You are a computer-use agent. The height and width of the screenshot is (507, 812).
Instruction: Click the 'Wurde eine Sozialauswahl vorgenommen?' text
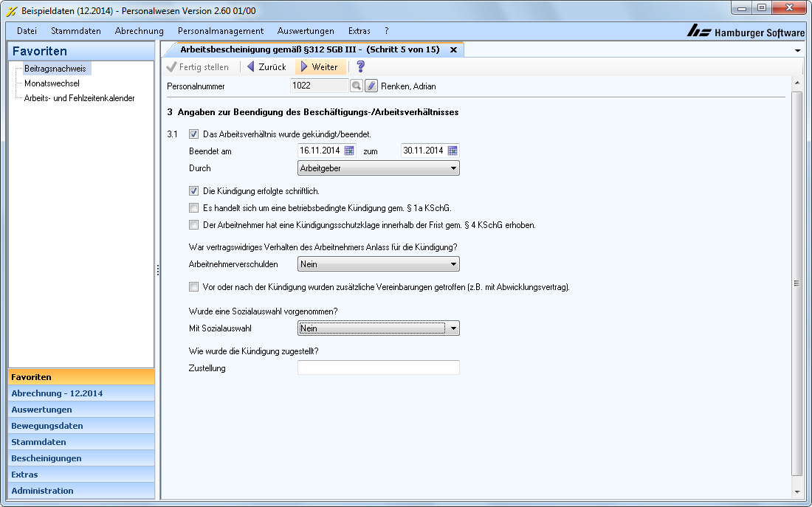[263, 311]
